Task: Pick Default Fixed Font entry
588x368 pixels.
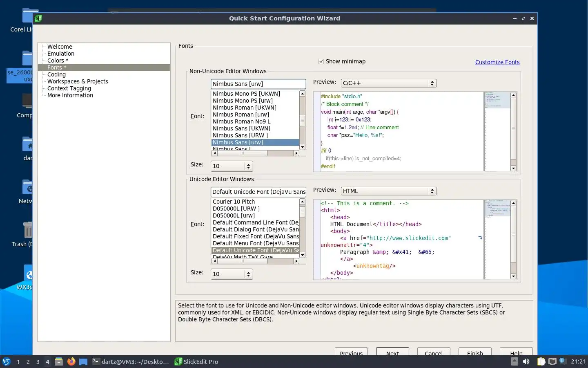Action: point(255,236)
